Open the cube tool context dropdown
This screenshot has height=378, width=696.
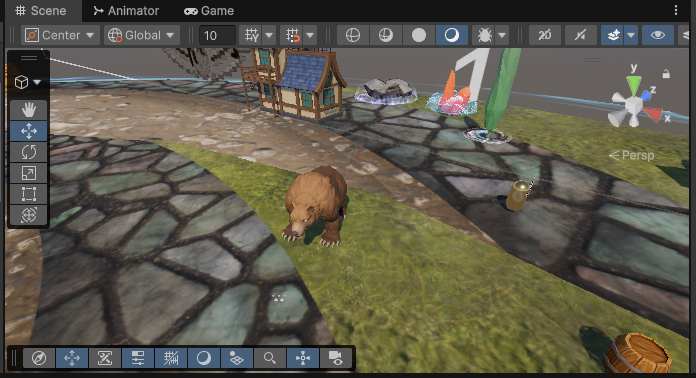pyautogui.click(x=28, y=82)
